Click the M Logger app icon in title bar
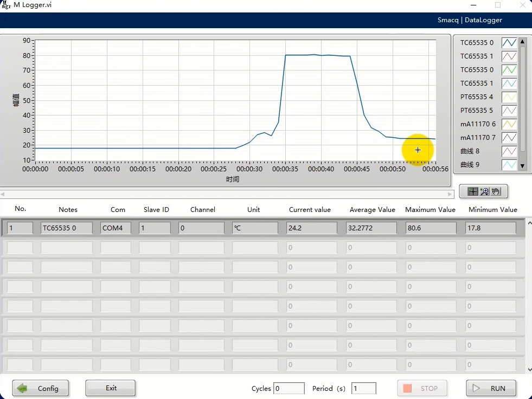This screenshot has height=399, width=532. (x=6, y=5)
